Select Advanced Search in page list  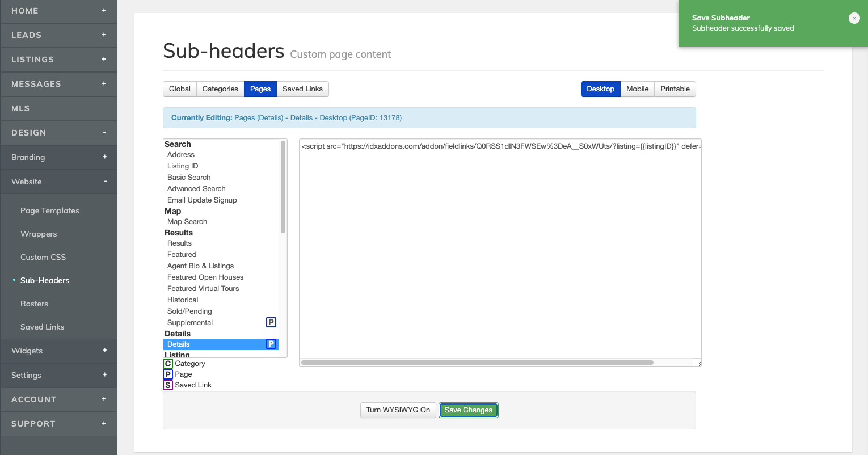click(196, 189)
